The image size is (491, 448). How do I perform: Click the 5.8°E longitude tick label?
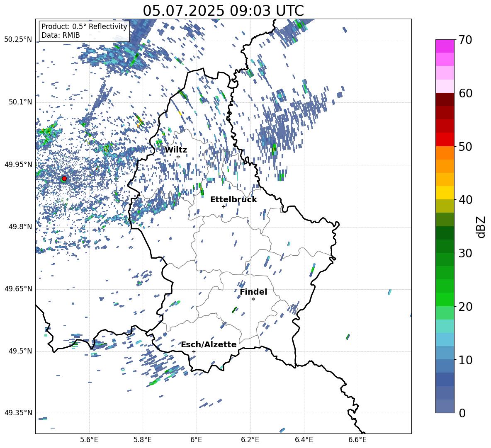tap(143, 440)
